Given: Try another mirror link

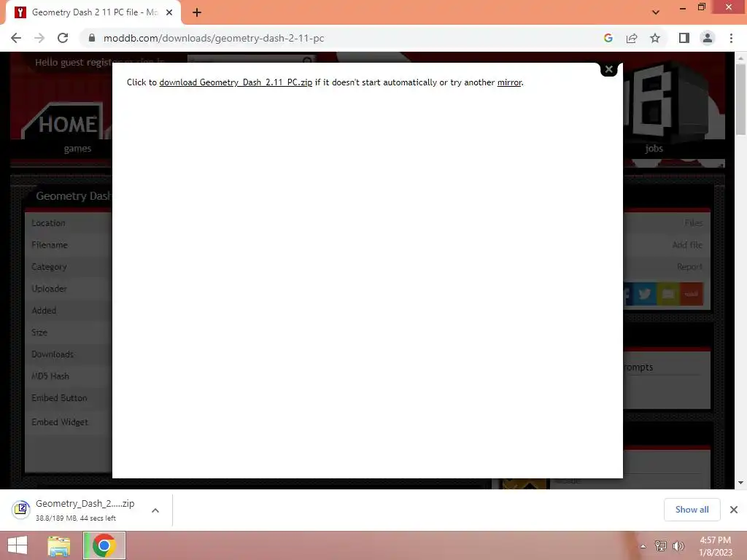Looking at the screenshot, I should point(509,82).
